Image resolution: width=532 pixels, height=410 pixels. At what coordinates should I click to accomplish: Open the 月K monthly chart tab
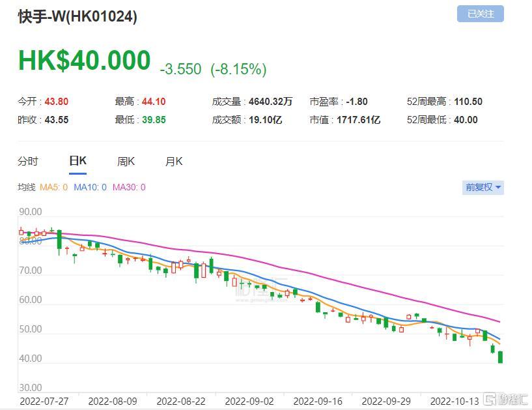click(x=174, y=162)
